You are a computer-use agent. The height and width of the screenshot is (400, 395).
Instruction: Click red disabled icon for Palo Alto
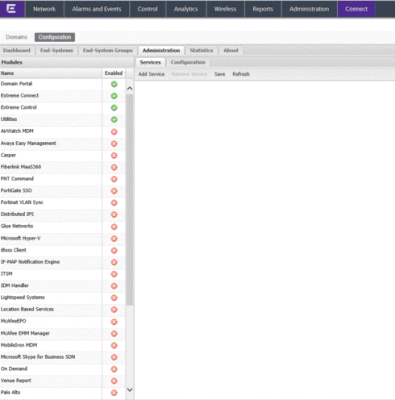tap(114, 393)
